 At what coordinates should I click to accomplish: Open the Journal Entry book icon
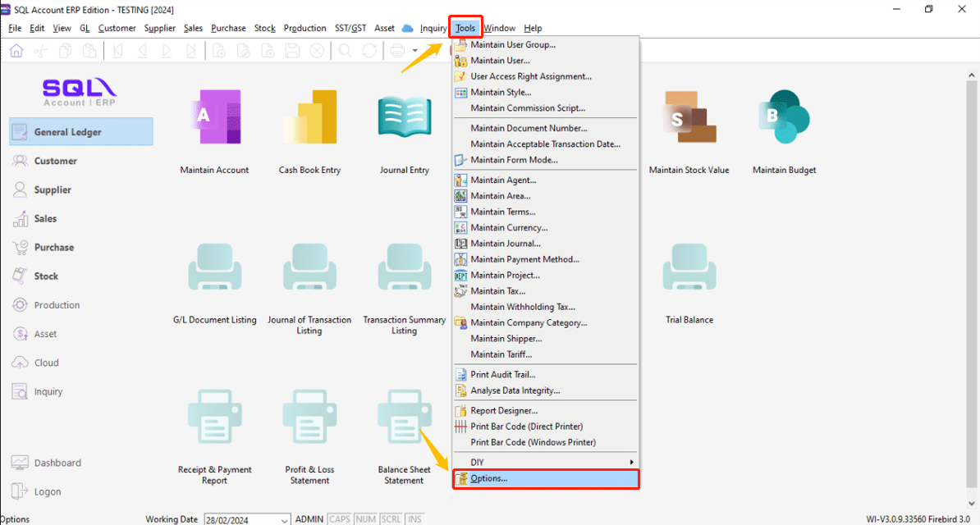click(x=404, y=119)
